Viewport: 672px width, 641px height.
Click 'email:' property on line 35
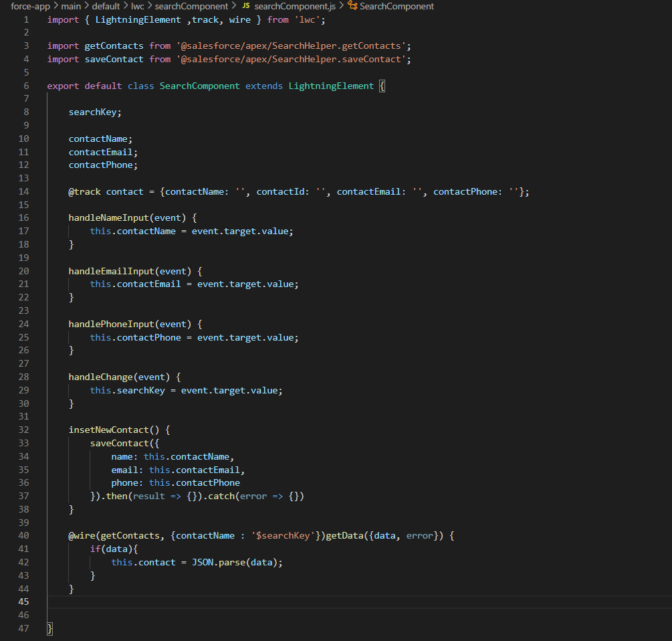127,470
